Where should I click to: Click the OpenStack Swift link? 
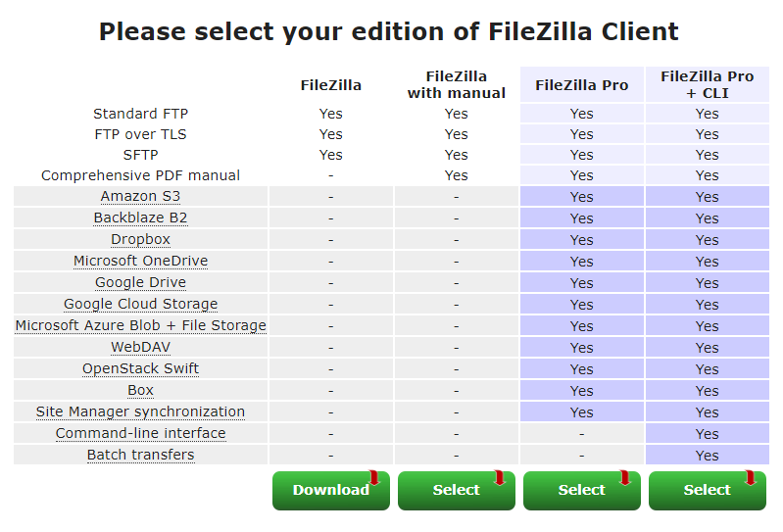click(140, 368)
